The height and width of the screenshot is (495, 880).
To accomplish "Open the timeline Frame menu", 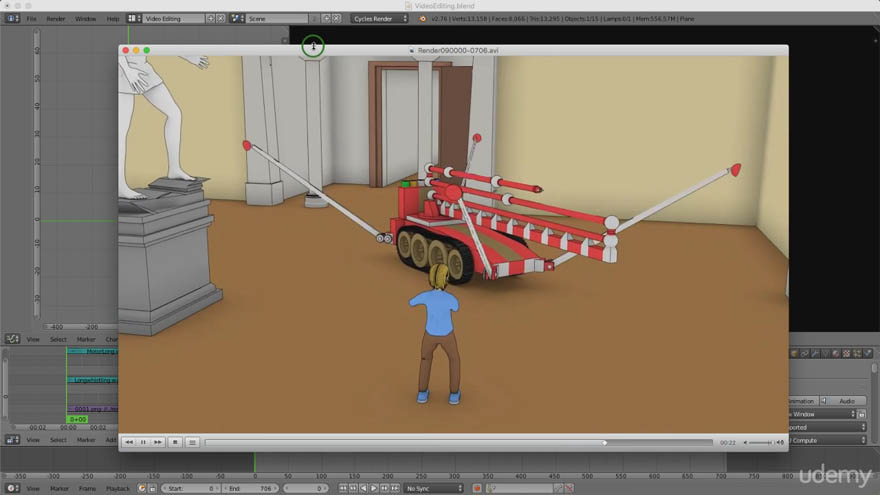I will (87, 488).
